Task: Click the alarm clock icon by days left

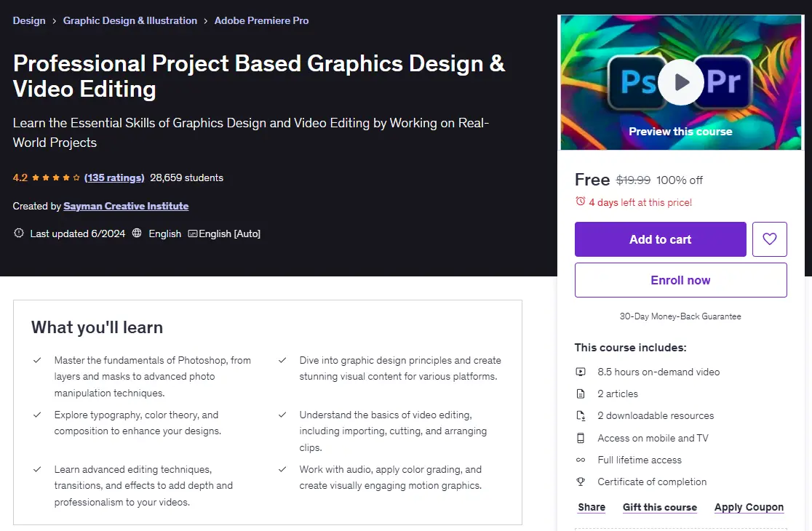Action: coord(581,201)
